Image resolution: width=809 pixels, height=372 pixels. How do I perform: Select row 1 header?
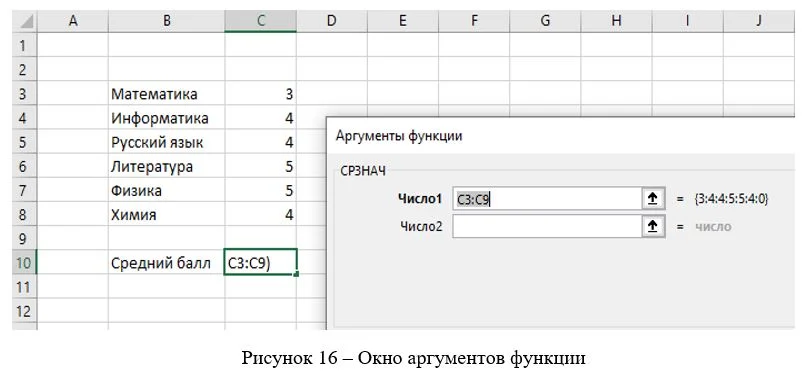[25, 45]
